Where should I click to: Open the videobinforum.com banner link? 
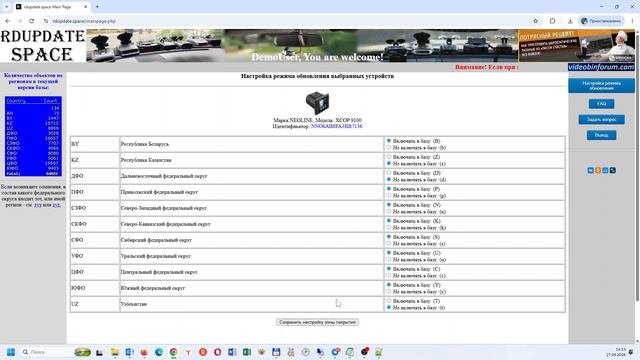[601, 67]
